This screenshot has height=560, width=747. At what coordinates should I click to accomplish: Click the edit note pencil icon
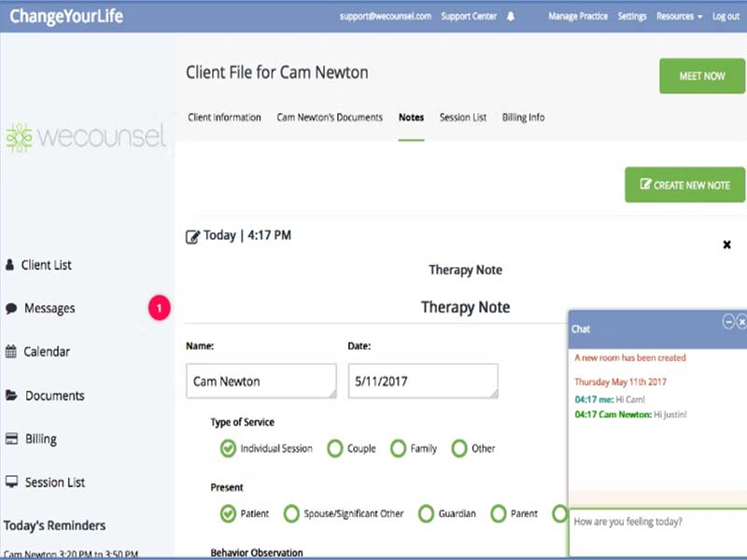point(192,237)
